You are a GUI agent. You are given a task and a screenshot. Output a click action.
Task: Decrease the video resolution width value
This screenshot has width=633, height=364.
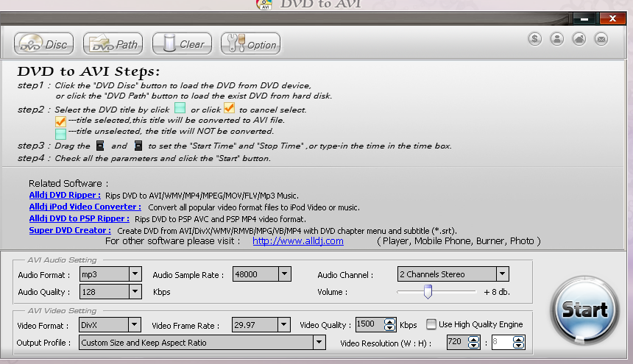[x=473, y=346]
